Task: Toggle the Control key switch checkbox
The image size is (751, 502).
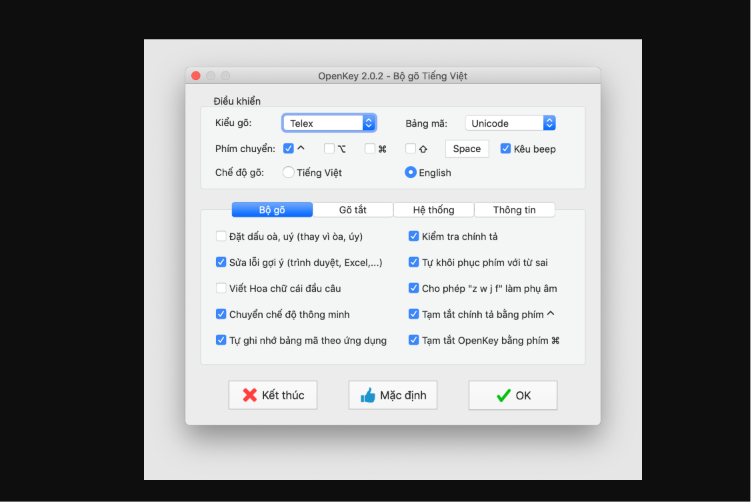Action: click(288, 148)
